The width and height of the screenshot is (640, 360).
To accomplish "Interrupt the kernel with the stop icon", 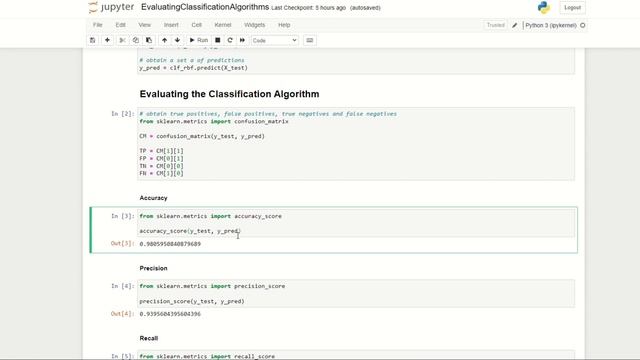I will (x=218, y=40).
